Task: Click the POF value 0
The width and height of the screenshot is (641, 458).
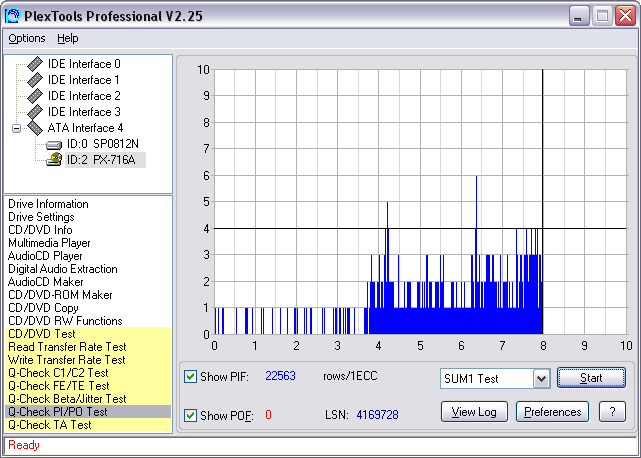Action: tap(268, 415)
